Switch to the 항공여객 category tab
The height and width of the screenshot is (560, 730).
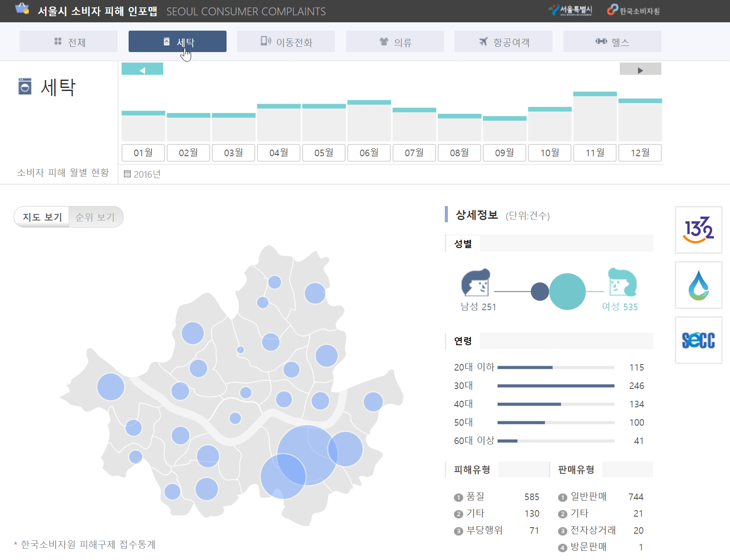[503, 41]
